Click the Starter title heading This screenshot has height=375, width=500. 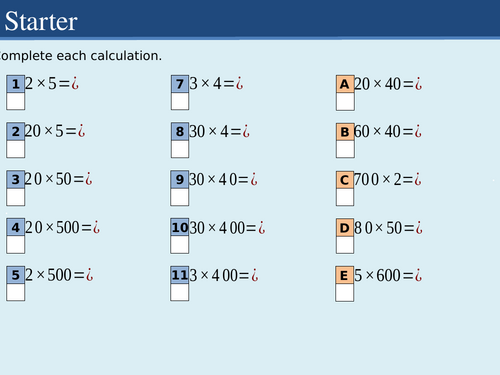coord(41,21)
